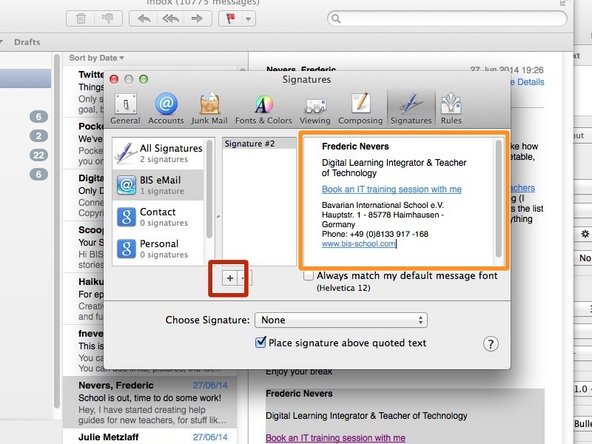Screen dimensions: 592x444
Task: Open the Drafts mailbox in favorites bar
Action: 27,42
